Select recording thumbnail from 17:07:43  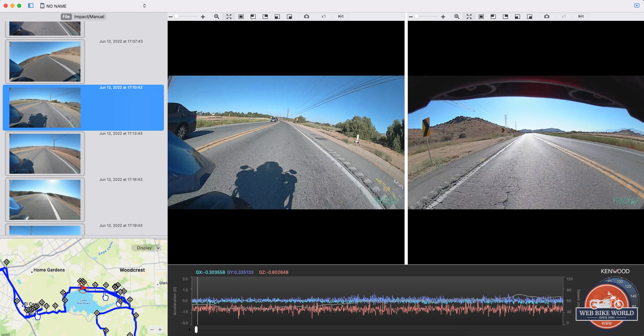click(x=45, y=61)
